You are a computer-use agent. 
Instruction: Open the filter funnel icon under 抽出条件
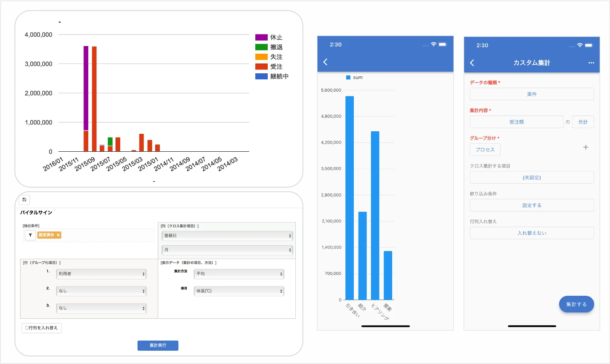pyautogui.click(x=30, y=235)
